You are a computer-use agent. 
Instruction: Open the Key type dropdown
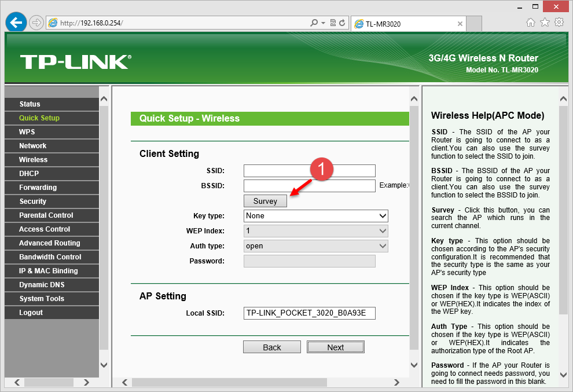(x=316, y=216)
